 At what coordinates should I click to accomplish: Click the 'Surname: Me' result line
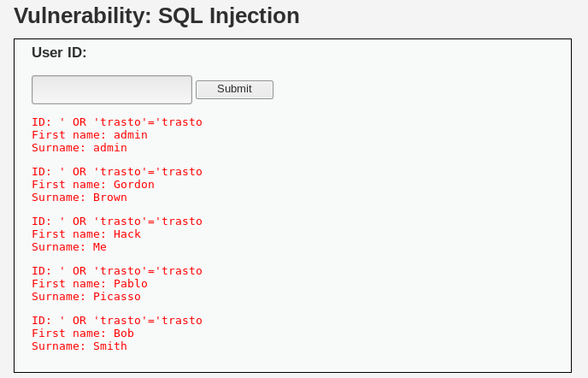click(x=69, y=247)
